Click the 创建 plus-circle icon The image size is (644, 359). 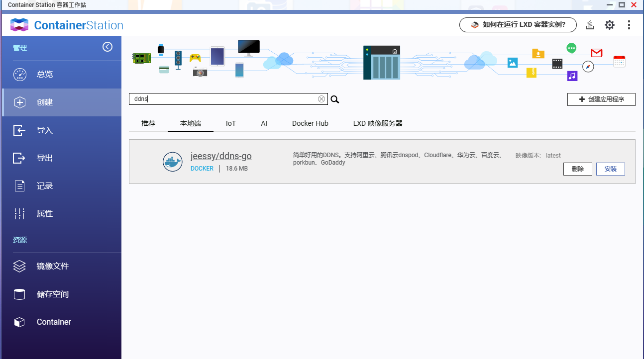(19, 102)
